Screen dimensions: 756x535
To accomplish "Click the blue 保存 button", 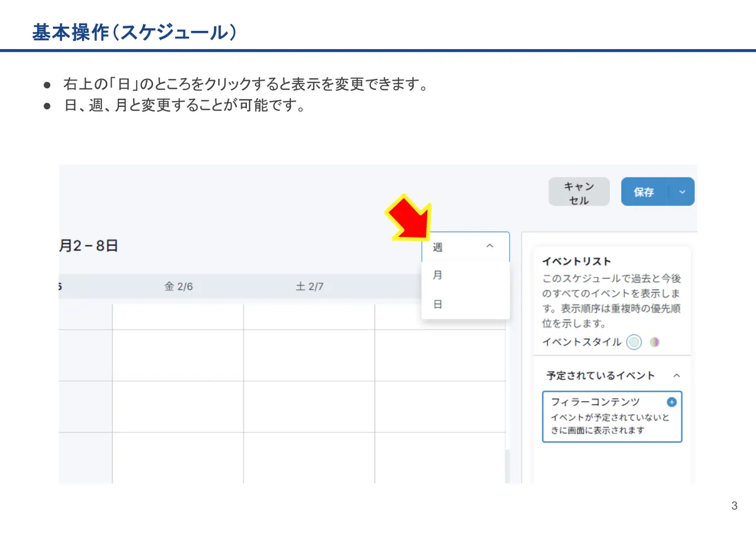I will pos(644,192).
